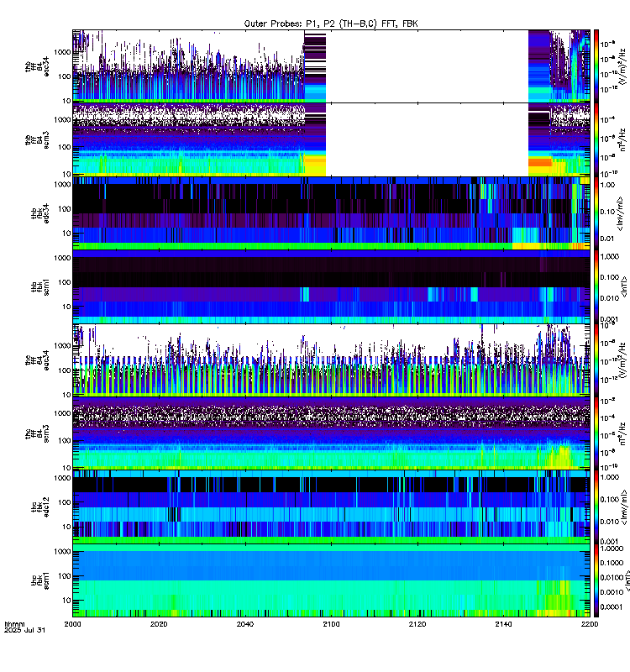Click the "2040" time axis label
This screenshot has height=672, width=630.
click(245, 624)
